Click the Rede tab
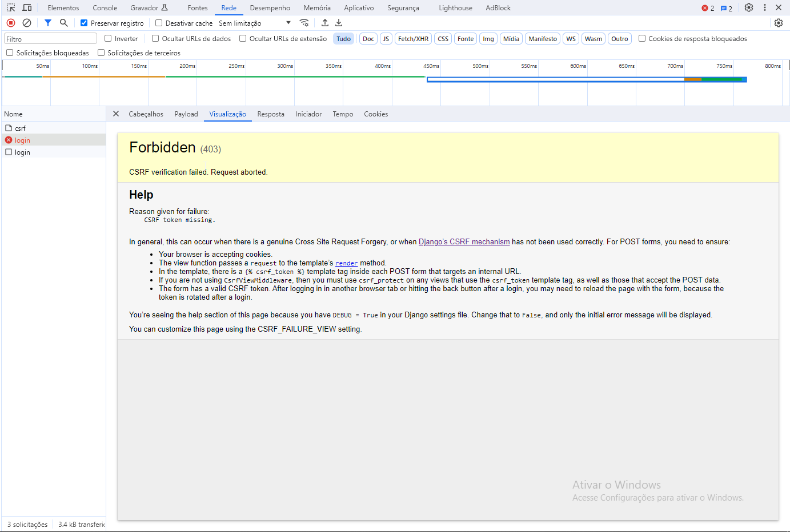The height and width of the screenshot is (532, 790). tap(229, 8)
